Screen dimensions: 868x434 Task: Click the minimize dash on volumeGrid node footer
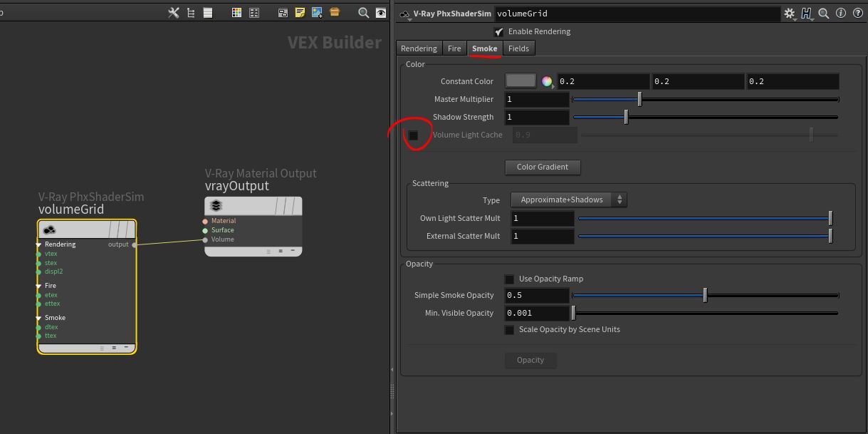126,348
